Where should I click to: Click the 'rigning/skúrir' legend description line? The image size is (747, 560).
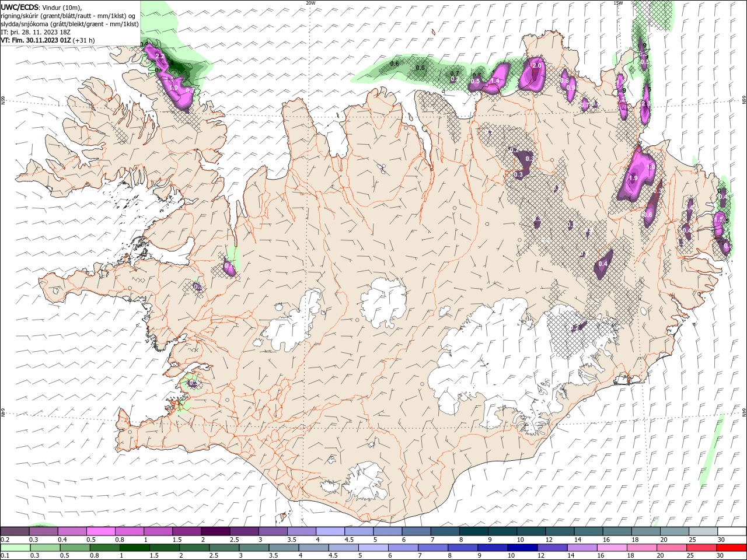click(x=68, y=16)
